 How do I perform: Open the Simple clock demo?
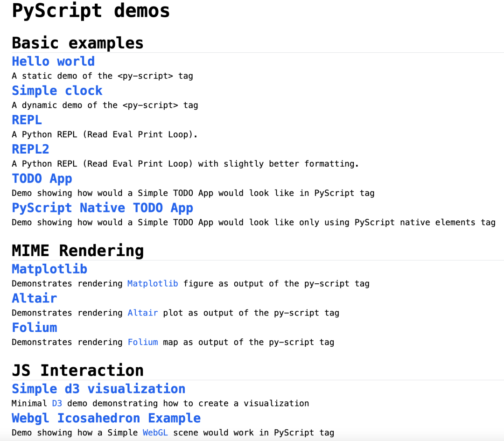point(57,91)
